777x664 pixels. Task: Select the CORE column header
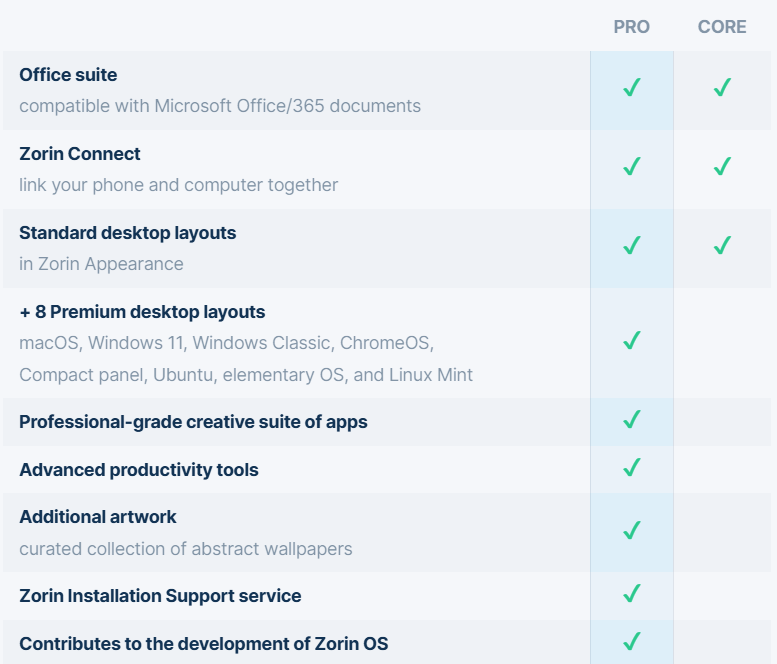point(722,27)
